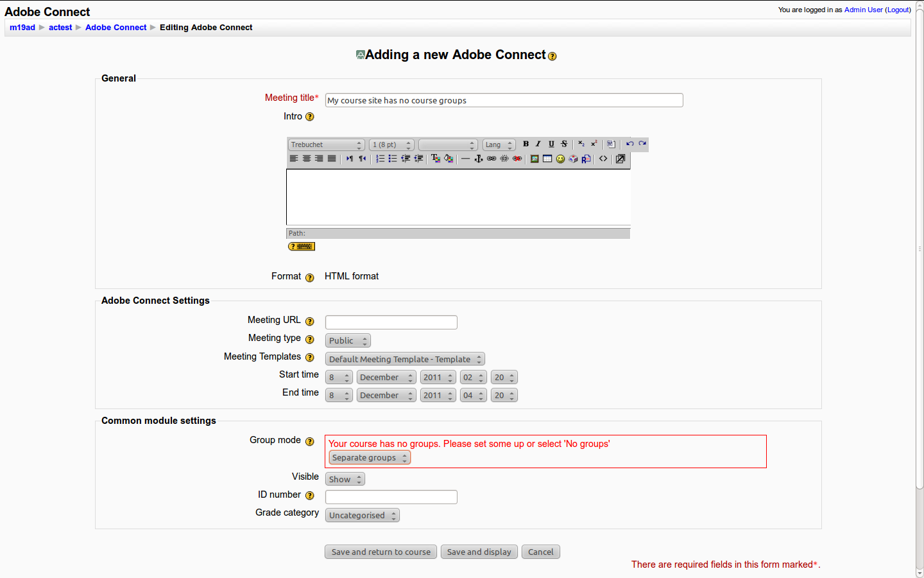Remove link with the unlink icon
924x578 pixels.
pyautogui.click(x=504, y=159)
